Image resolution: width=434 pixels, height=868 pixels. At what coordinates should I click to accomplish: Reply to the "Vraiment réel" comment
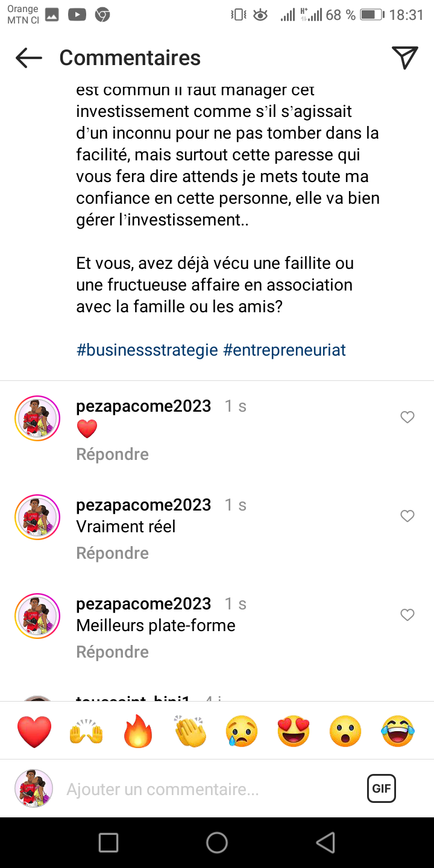pyautogui.click(x=112, y=553)
